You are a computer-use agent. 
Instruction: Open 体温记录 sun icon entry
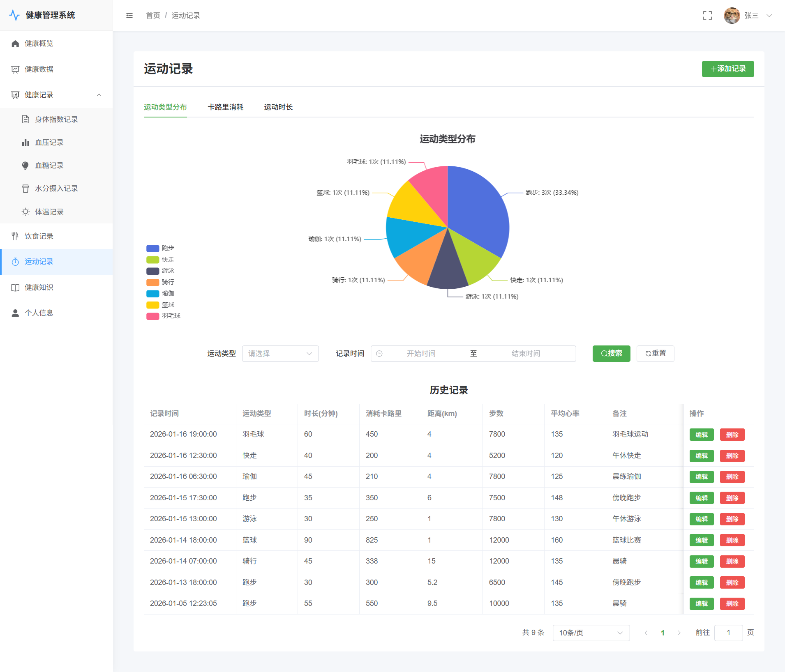coord(25,212)
